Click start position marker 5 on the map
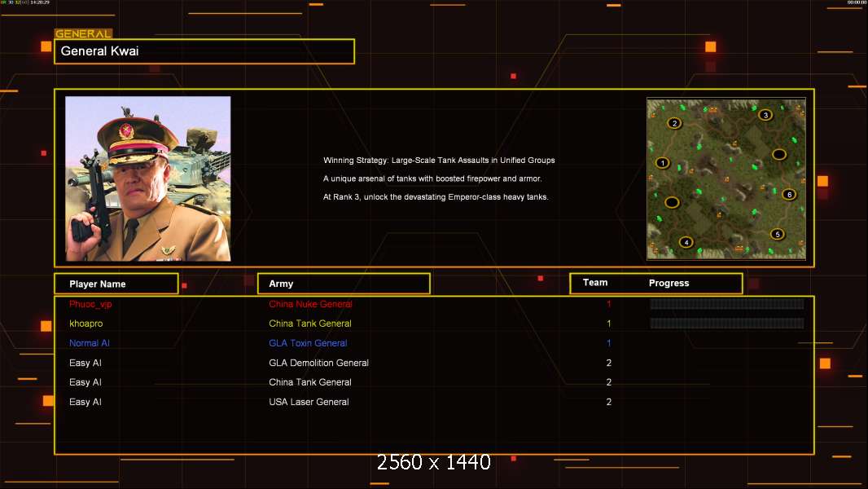Screen dimensions: 868x489 778,234
